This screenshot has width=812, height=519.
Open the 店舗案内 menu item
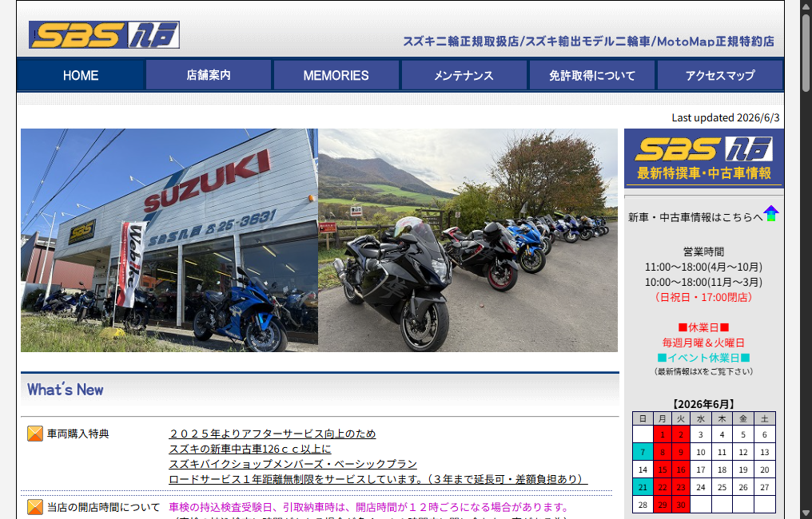[209, 76]
